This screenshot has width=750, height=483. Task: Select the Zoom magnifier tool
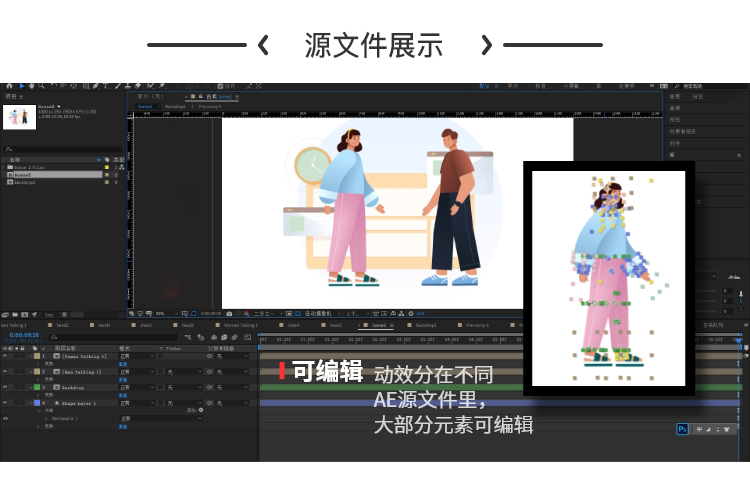42,86
